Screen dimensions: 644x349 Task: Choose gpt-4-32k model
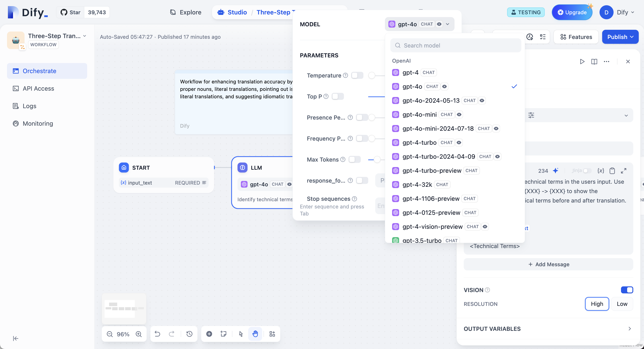[455, 184]
